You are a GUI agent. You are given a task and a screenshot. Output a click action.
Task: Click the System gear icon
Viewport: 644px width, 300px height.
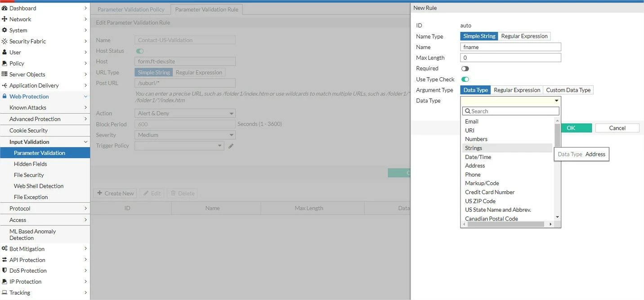pyautogui.click(x=4, y=30)
